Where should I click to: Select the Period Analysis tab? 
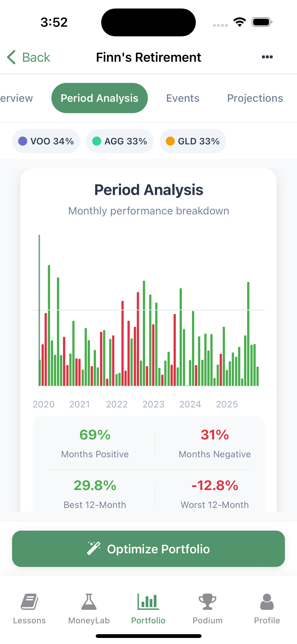[100, 98]
